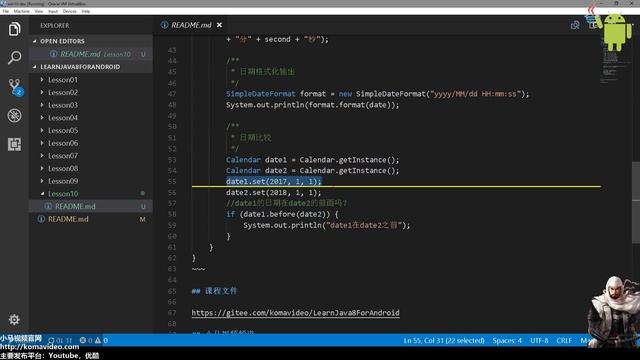The height and width of the screenshot is (360, 640).
Task: Open the Explorer view in activity bar
Action: coord(14,29)
